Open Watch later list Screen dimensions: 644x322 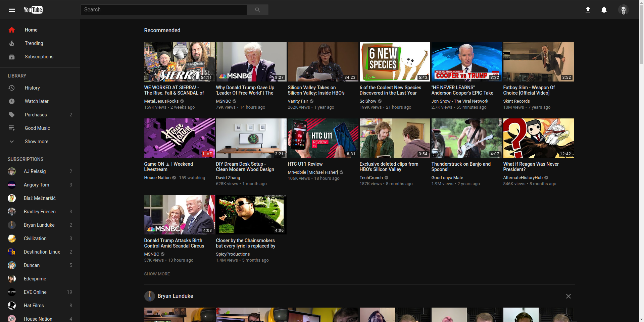tap(40, 101)
